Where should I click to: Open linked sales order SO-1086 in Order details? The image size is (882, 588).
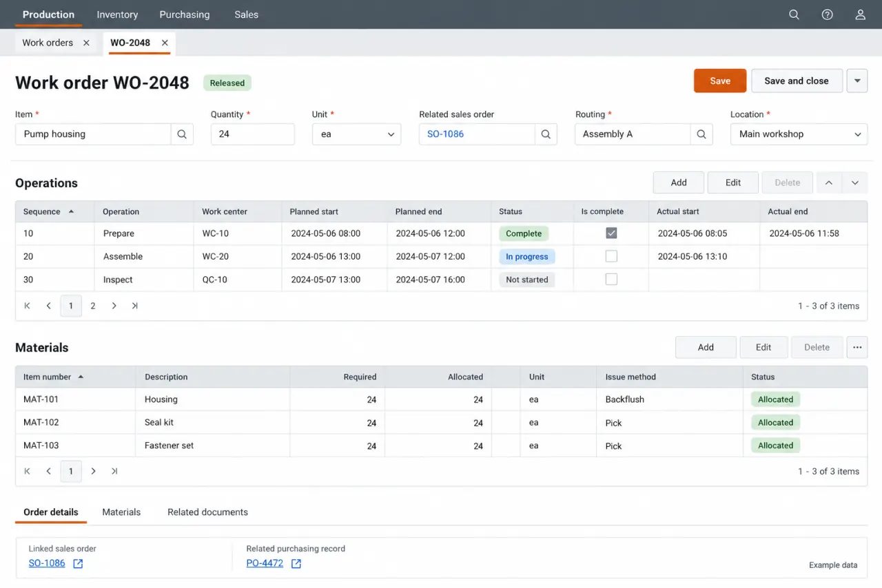[x=47, y=563]
